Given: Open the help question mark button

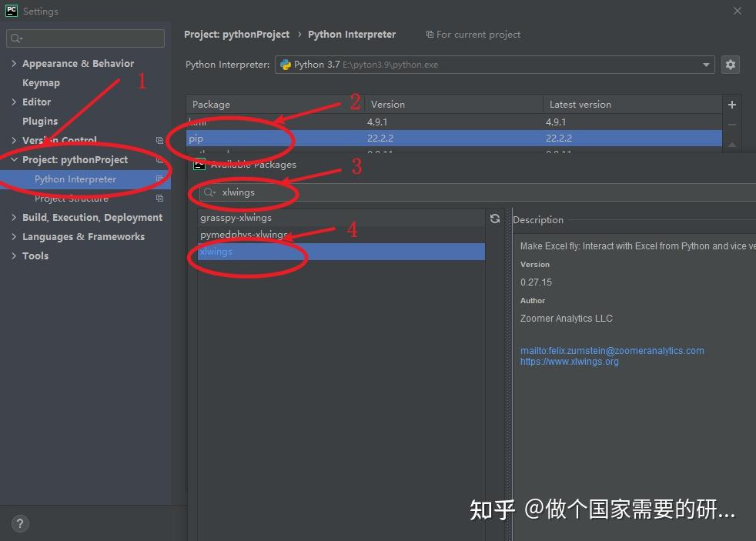Looking at the screenshot, I should 20,523.
